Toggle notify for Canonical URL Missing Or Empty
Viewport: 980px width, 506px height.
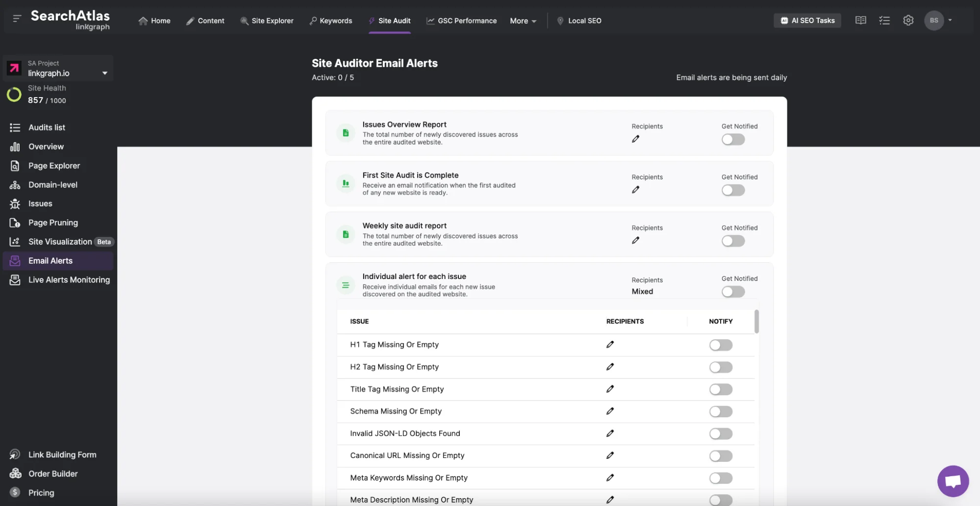[721, 456]
